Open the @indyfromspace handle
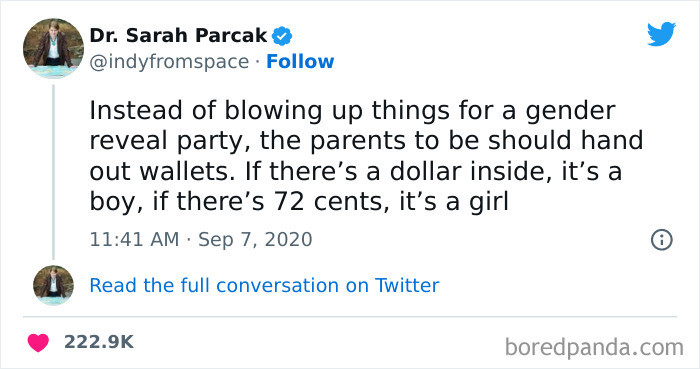Screen dimensions: 700x369 click(169, 62)
